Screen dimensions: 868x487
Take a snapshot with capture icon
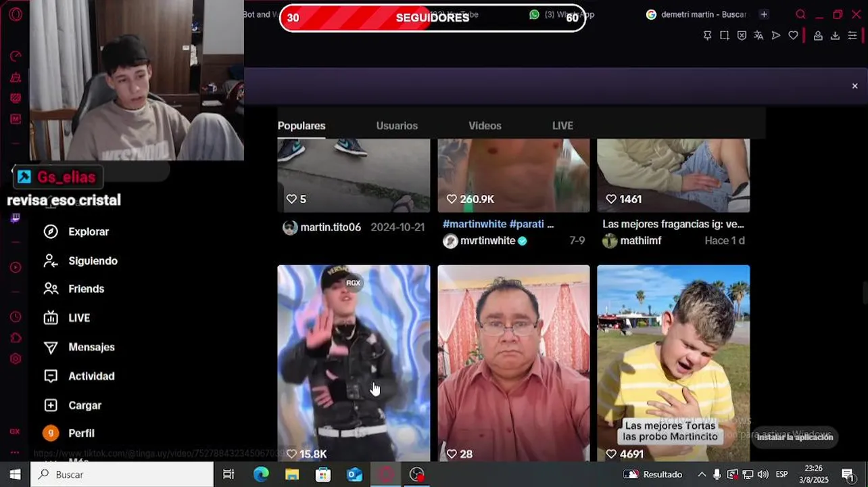click(724, 35)
